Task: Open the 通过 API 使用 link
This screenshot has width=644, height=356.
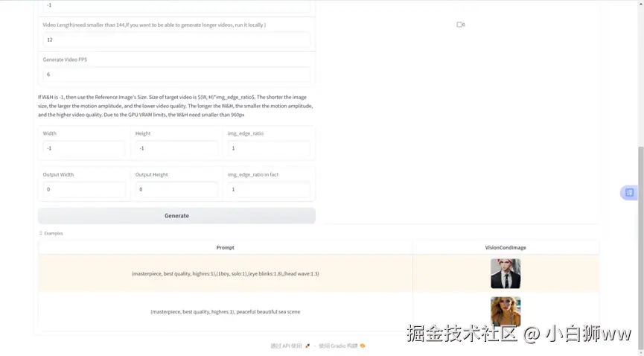Action: [287, 346]
